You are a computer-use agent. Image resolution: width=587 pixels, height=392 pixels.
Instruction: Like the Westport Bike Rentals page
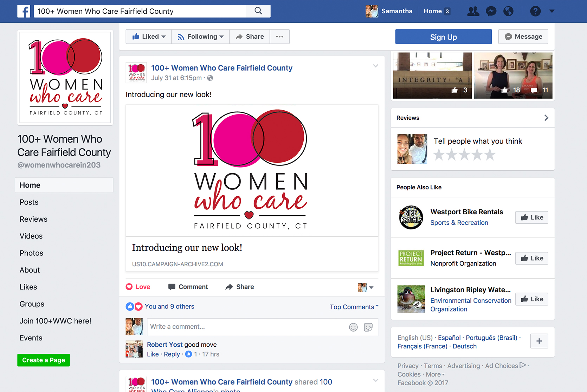[x=531, y=217]
